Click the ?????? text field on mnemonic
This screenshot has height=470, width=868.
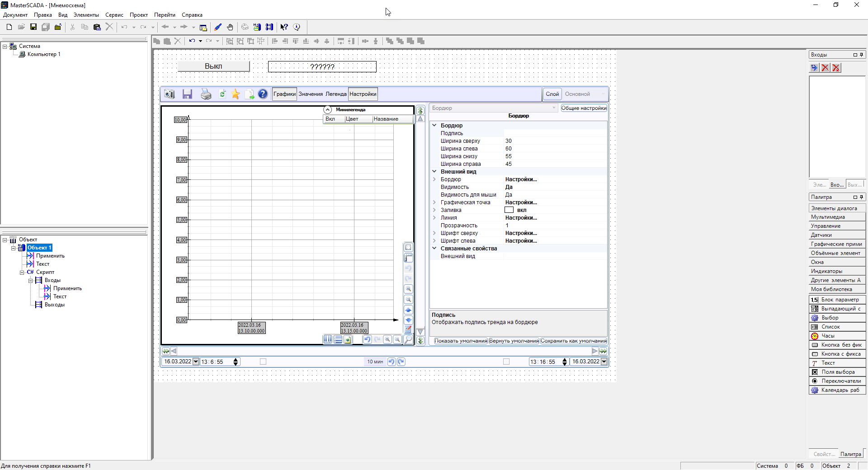pyautogui.click(x=322, y=66)
